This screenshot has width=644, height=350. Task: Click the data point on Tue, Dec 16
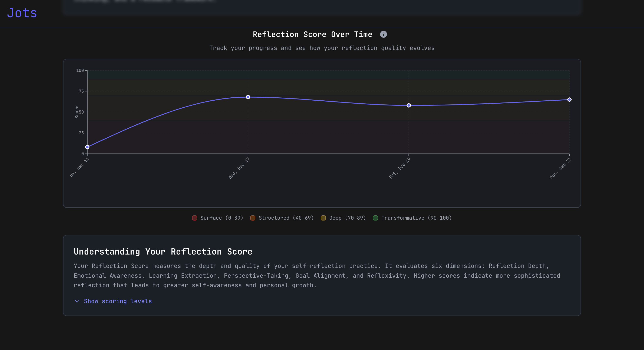(x=87, y=147)
